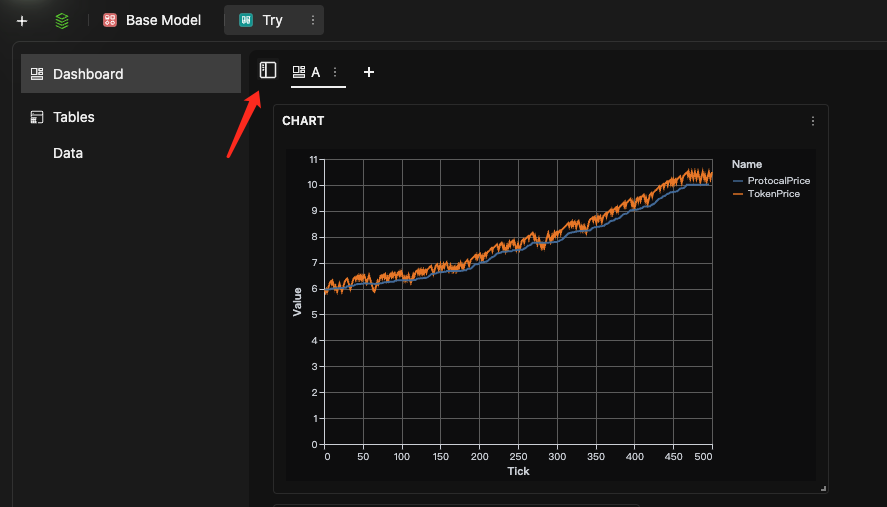Click the orange TokenPrice legend line swatch

click(x=738, y=194)
